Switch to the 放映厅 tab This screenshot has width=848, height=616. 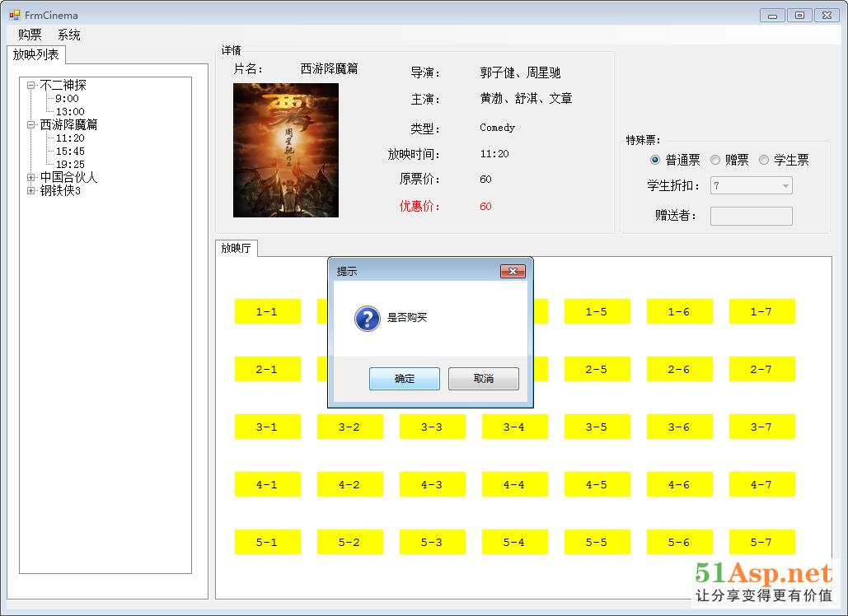237,248
